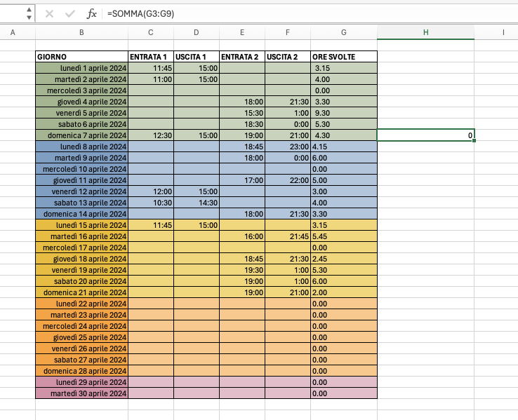
Task: Select the 15:30 entry time for venerdì 5 aprile
Action: tap(242, 113)
